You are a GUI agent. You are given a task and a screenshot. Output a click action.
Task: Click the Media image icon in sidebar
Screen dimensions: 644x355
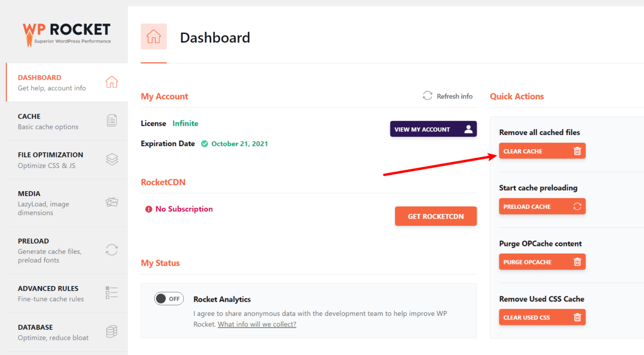coord(112,202)
